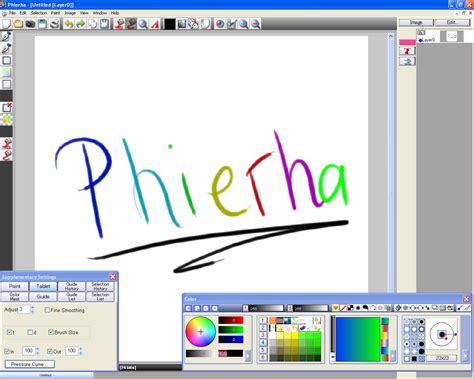Open the Color Mask tab
Image resolution: width=474 pixels, height=379 pixels.
pyautogui.click(x=15, y=297)
